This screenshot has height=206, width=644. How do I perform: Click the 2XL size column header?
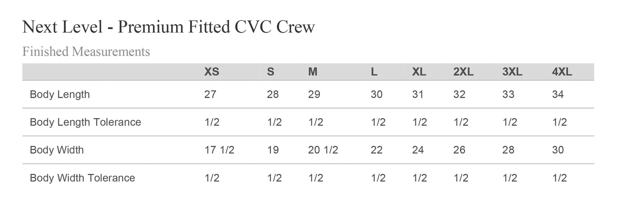coord(463,72)
